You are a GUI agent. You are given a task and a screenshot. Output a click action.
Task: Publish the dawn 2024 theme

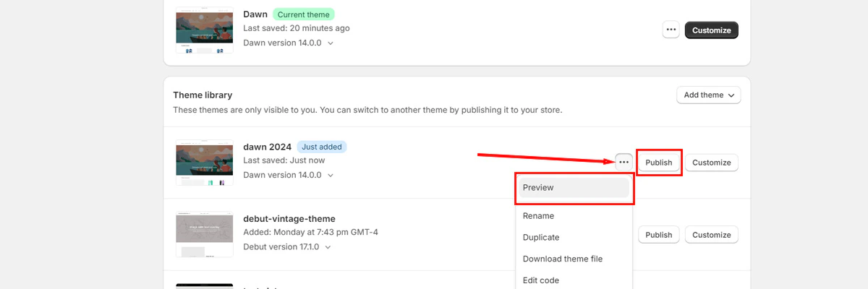click(659, 163)
